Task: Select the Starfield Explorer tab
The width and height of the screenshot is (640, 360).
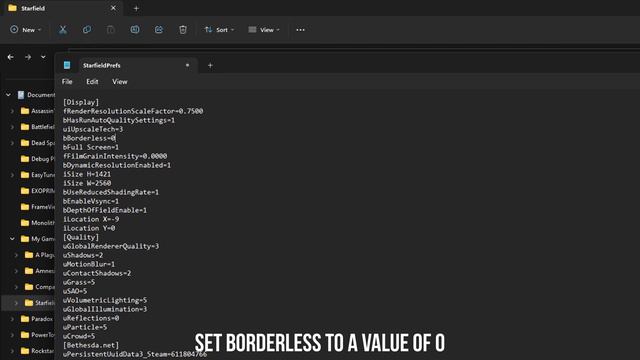Action: coord(62,8)
